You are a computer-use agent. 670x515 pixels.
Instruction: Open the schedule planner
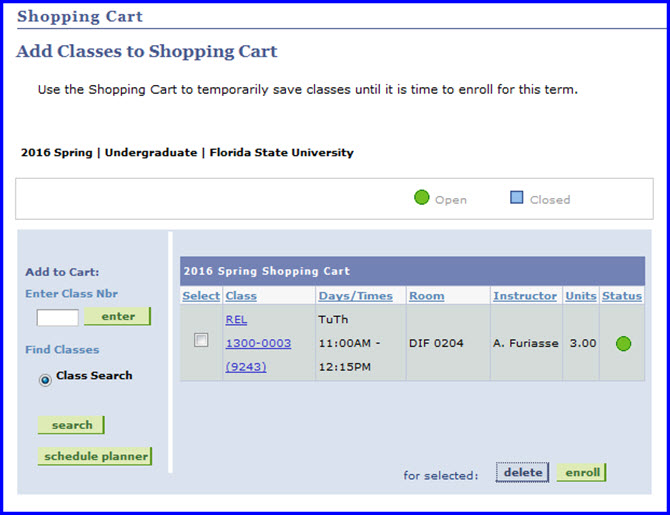click(95, 456)
